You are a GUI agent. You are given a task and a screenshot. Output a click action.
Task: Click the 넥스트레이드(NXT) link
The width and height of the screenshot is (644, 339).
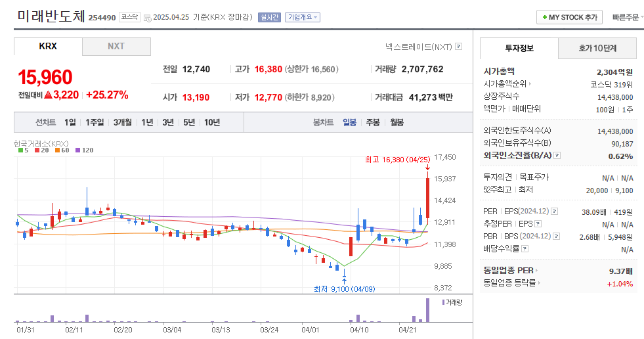click(419, 47)
